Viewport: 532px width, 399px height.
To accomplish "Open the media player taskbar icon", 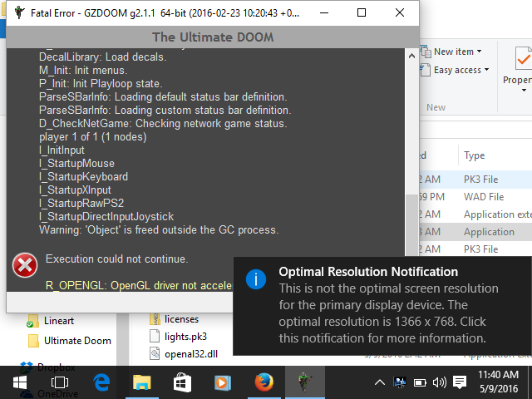I will click(223, 382).
